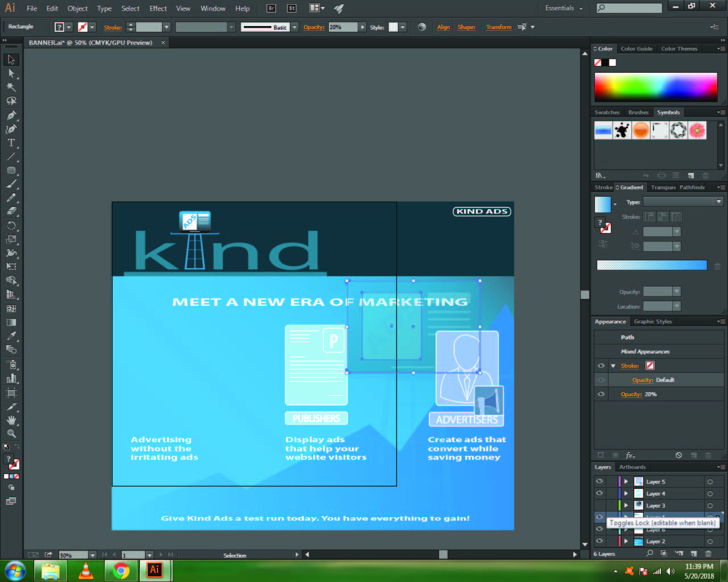Pick the Eraser tool
The image size is (728, 582).
click(x=11, y=211)
